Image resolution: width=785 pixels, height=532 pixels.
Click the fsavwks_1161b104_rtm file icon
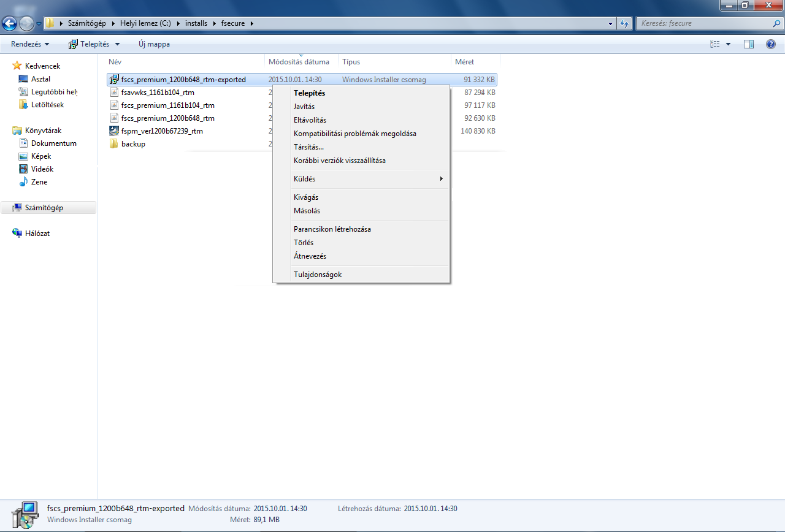pyautogui.click(x=113, y=93)
